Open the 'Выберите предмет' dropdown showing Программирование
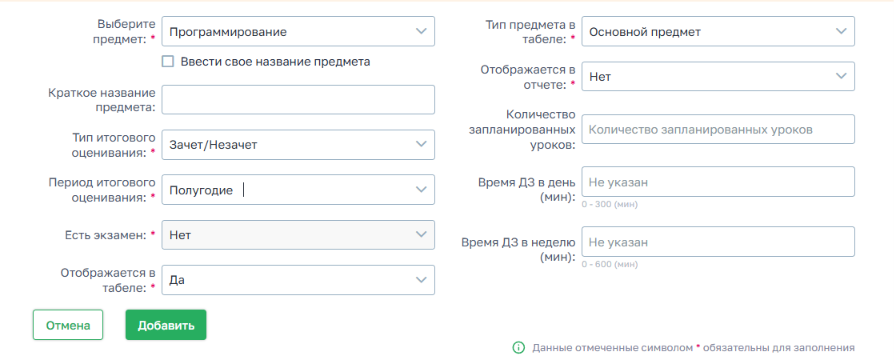894x363 pixels. pos(298,31)
